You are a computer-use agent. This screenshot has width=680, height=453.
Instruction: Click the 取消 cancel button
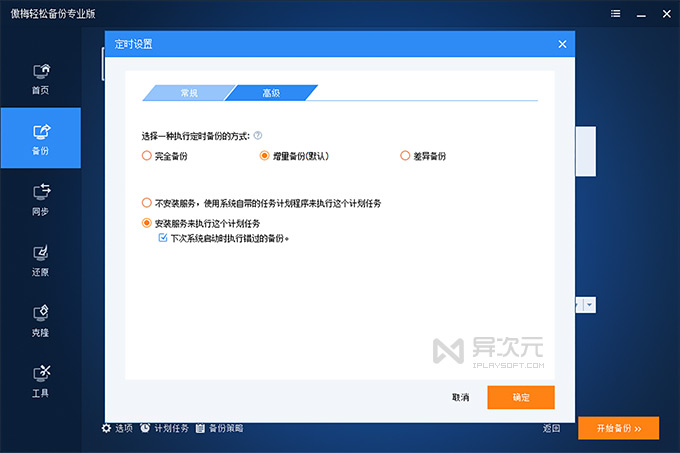pos(461,398)
